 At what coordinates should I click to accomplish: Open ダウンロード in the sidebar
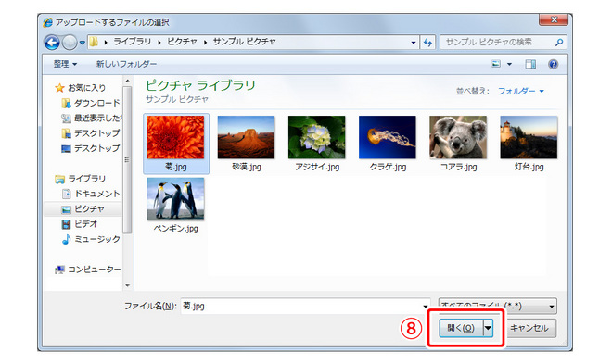coord(91,104)
